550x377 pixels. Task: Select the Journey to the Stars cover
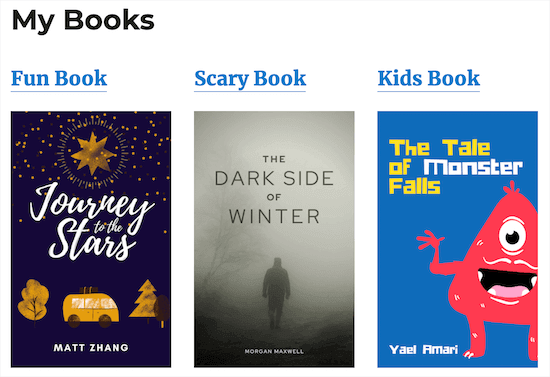(x=91, y=239)
